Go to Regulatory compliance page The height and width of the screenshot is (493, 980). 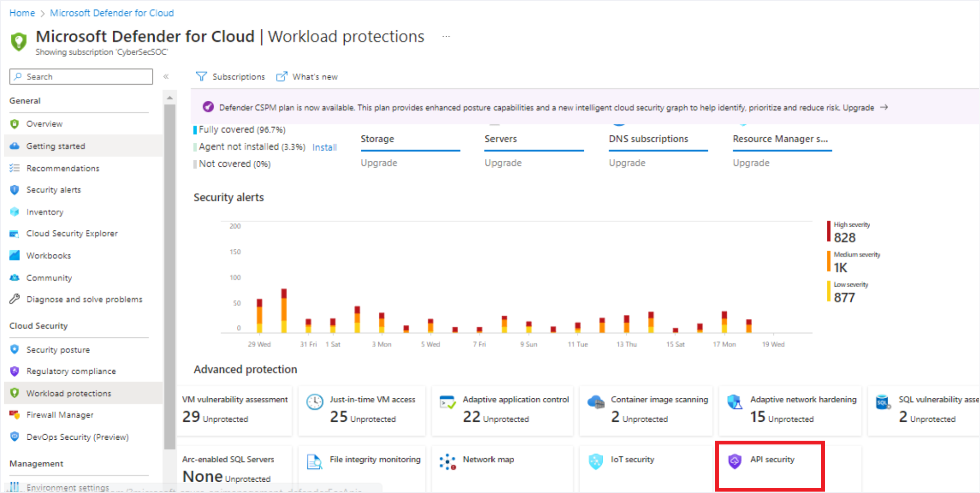pyautogui.click(x=71, y=371)
